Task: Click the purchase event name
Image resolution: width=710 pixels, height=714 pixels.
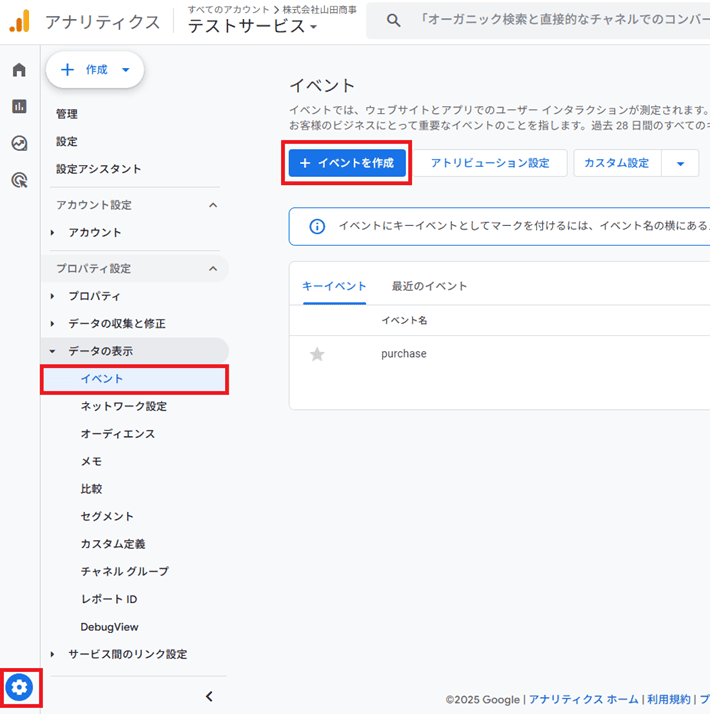Action: pyautogui.click(x=404, y=354)
